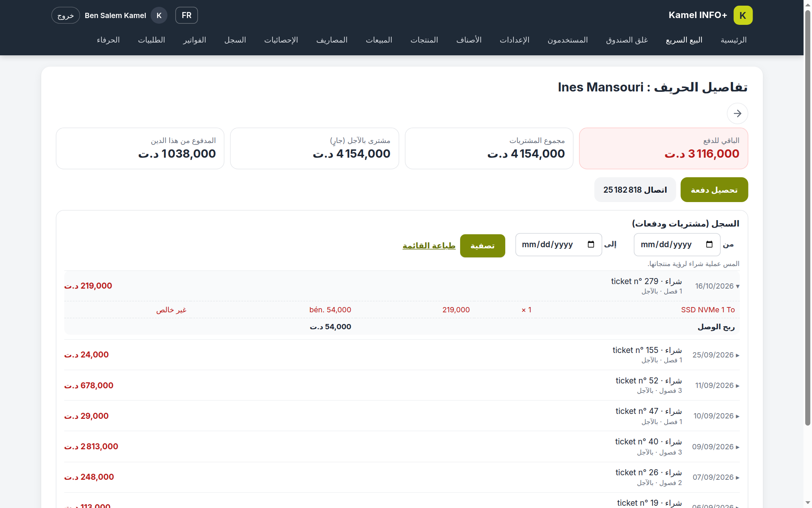
Task: Click the page vertical scrollbar
Action: coord(807,218)
